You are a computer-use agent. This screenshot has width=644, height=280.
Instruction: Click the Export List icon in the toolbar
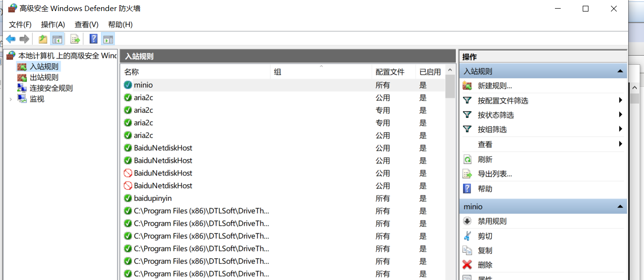75,39
